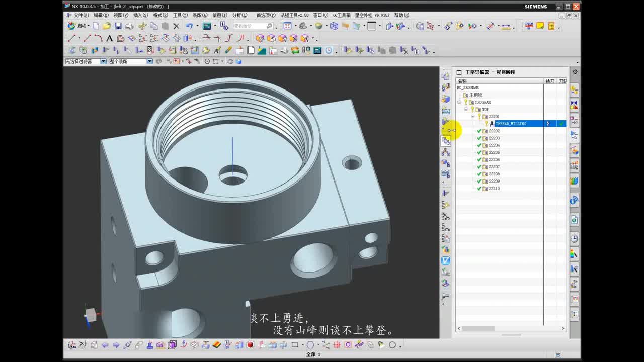This screenshot has height=362, width=644.
Task: Click the Print icon
Action: (x=129, y=26)
